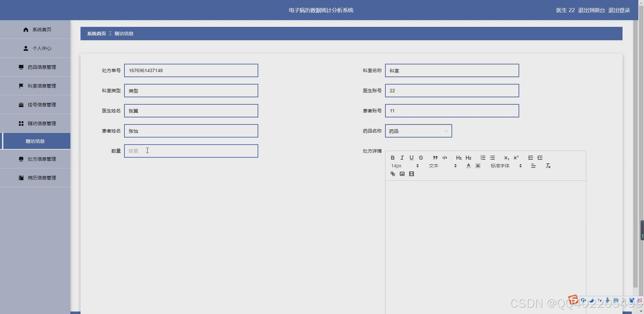Focus the 患者账号 input field
This screenshot has height=314, width=644.
[x=452, y=111]
